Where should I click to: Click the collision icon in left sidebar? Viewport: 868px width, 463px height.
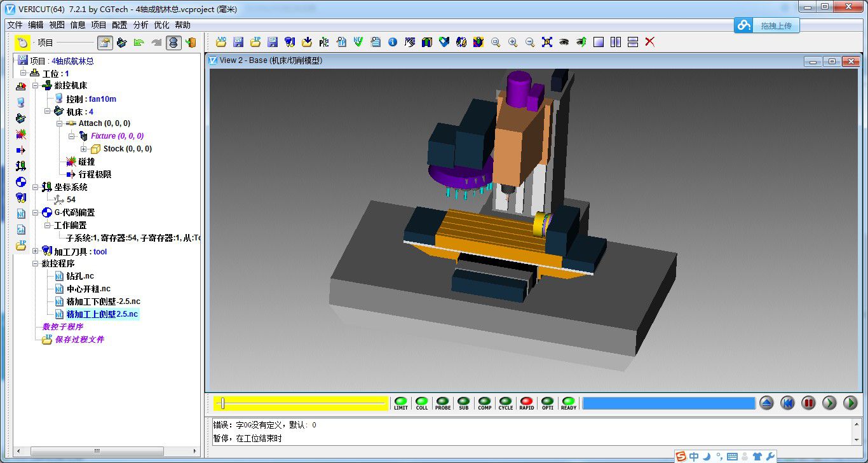[x=21, y=134]
